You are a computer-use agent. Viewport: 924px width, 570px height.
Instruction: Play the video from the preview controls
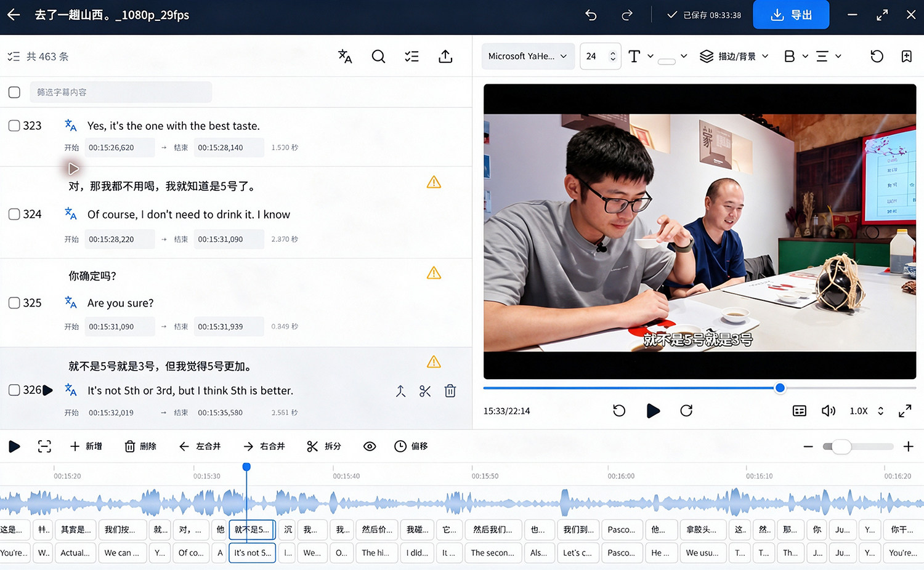pos(653,411)
